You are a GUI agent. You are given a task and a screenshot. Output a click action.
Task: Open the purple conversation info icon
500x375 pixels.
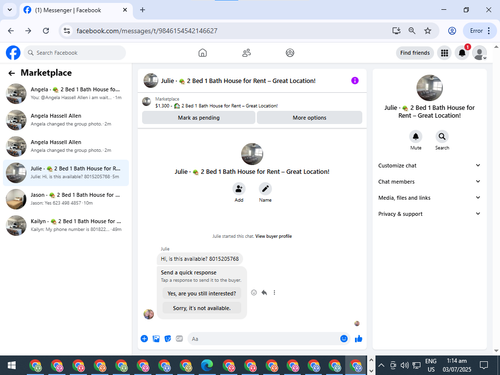pos(355,81)
